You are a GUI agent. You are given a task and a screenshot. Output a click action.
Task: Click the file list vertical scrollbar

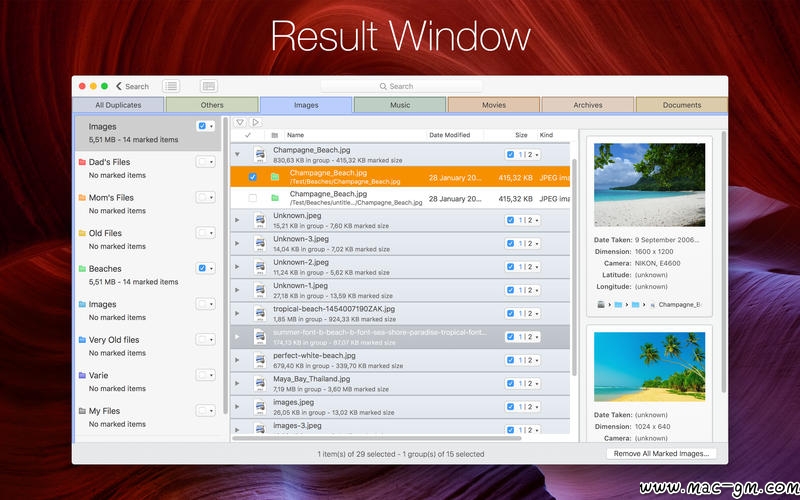coord(574,267)
